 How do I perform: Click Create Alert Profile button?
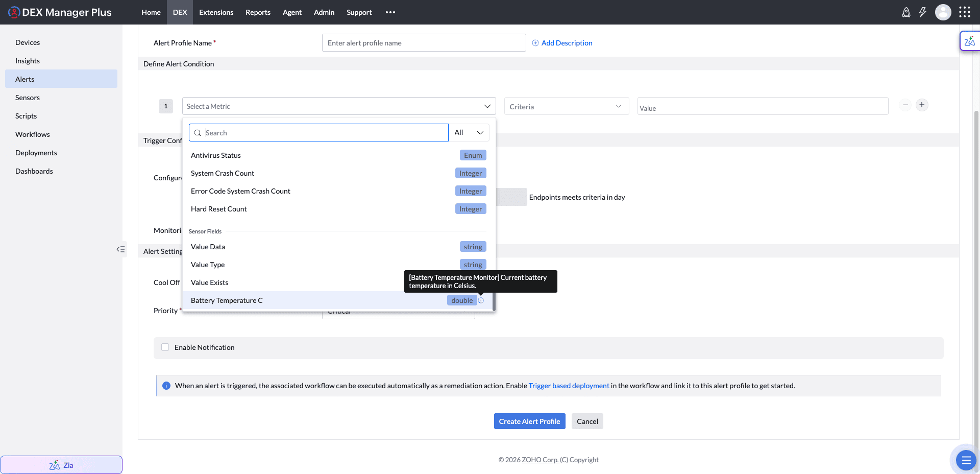(x=530, y=421)
